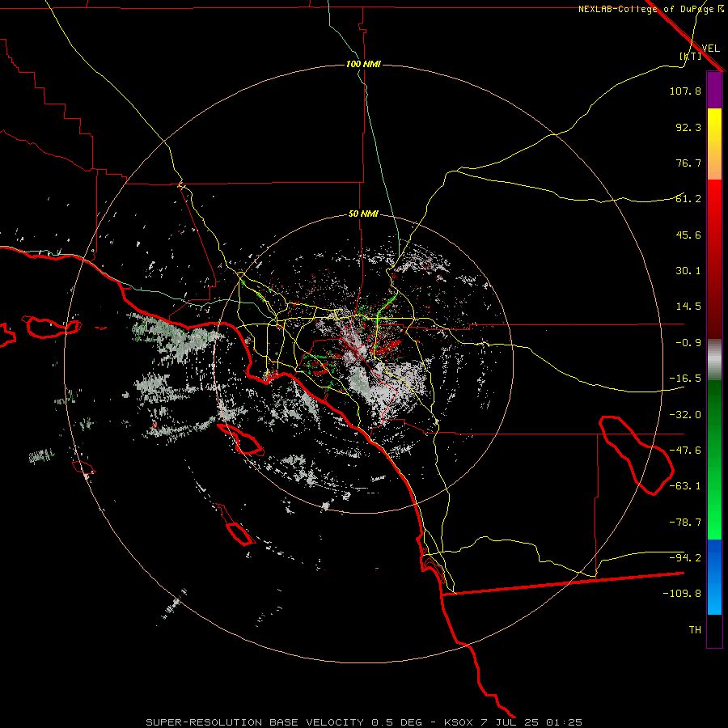Click the -32.0 value on the velocity scale
Screen dimensions: 728x728
click(685, 415)
